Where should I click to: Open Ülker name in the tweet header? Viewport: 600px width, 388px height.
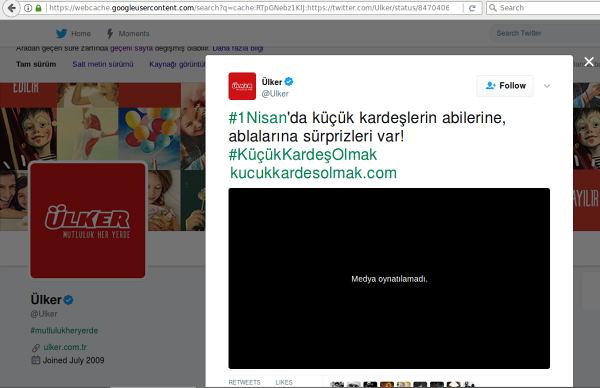coord(272,82)
